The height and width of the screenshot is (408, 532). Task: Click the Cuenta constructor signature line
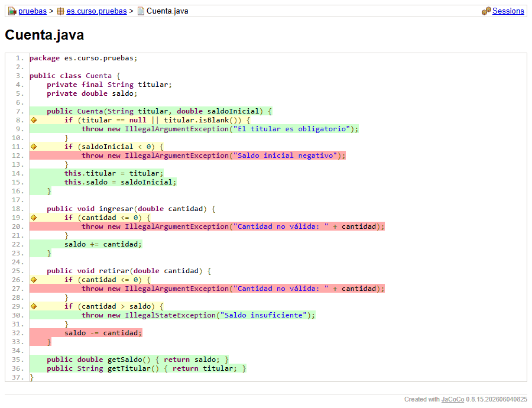[x=151, y=111]
